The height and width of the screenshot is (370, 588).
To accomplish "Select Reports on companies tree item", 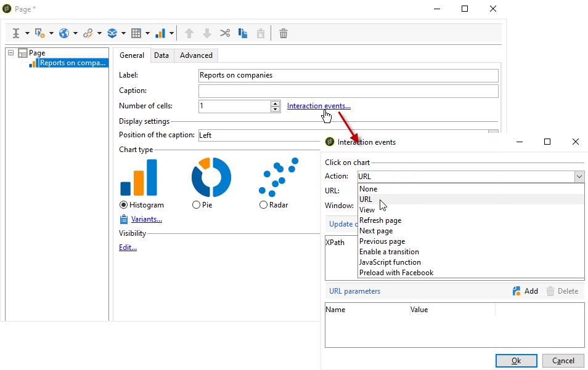I will coord(73,63).
